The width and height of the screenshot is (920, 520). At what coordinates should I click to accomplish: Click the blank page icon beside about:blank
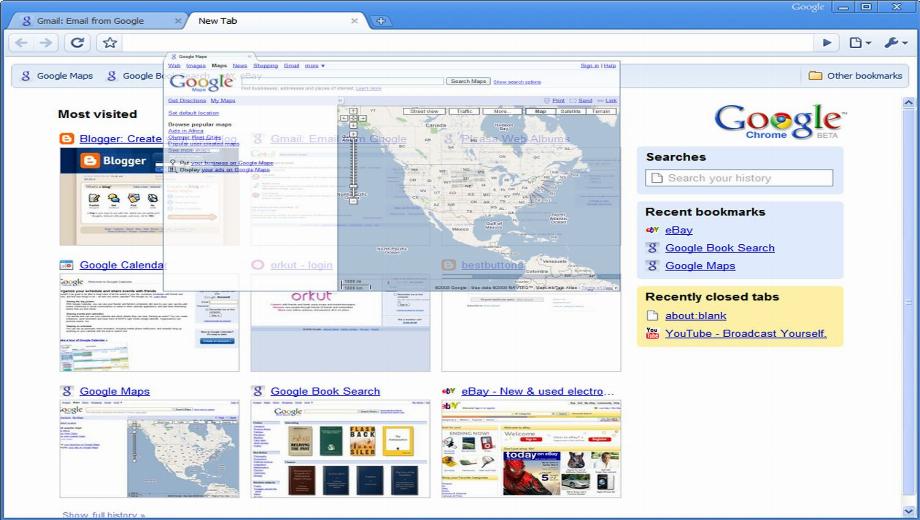pyautogui.click(x=652, y=315)
